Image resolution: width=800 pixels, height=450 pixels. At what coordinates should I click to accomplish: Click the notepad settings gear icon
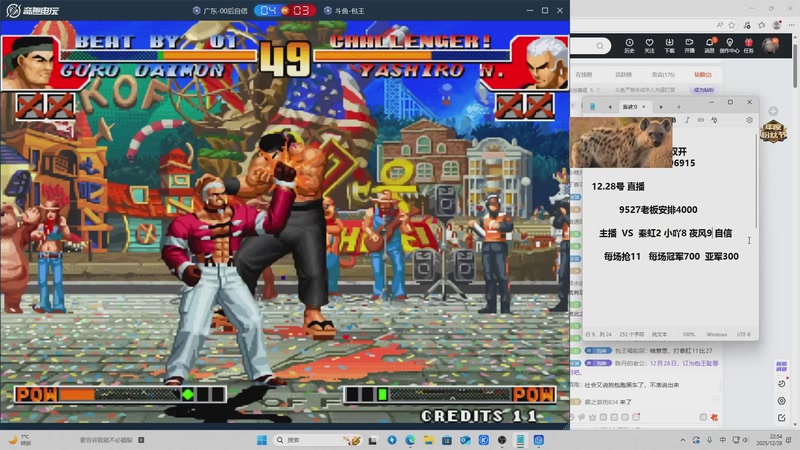(x=749, y=120)
